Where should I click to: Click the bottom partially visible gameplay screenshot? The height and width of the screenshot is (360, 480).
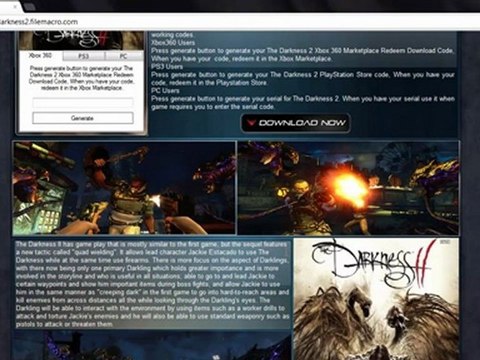(x=153, y=347)
